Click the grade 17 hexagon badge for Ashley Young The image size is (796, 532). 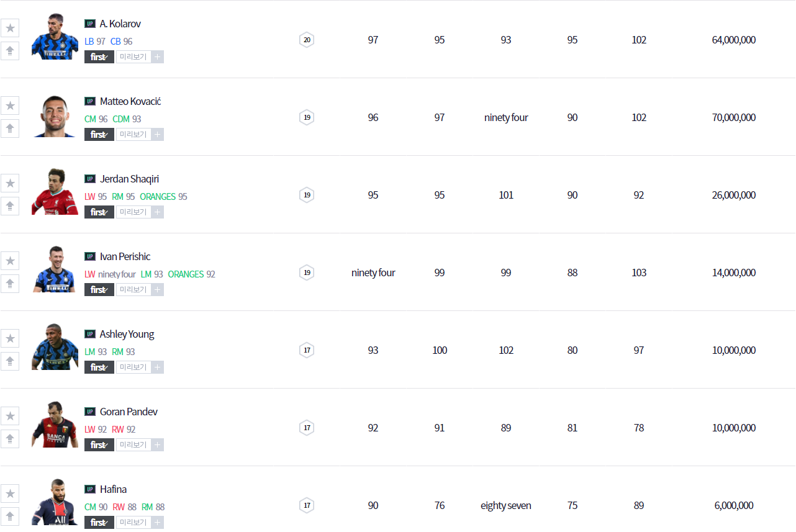(306, 350)
